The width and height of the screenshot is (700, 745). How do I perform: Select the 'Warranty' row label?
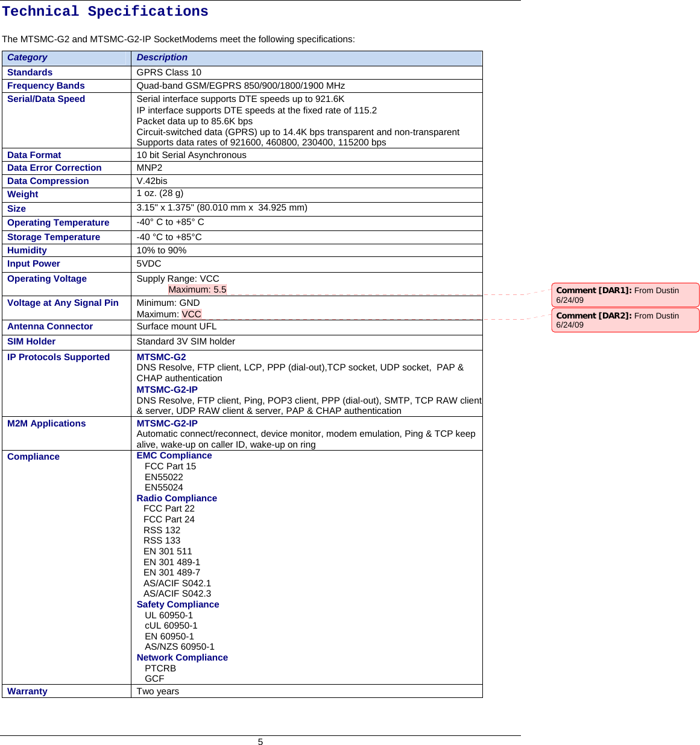(27, 691)
